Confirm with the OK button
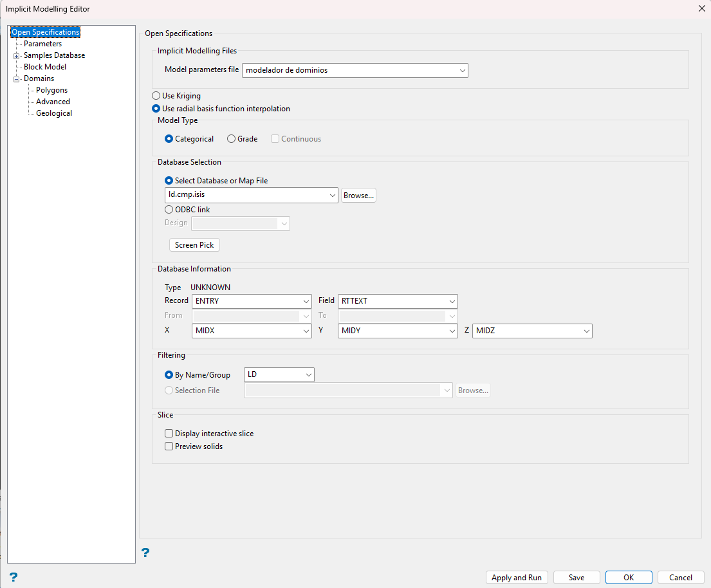The width and height of the screenshot is (711, 588). point(629,577)
